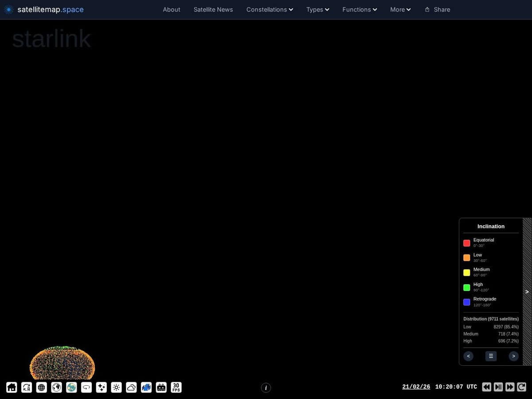
Task: Click the 10:20:07 UTC time display
Action: pos(456,387)
